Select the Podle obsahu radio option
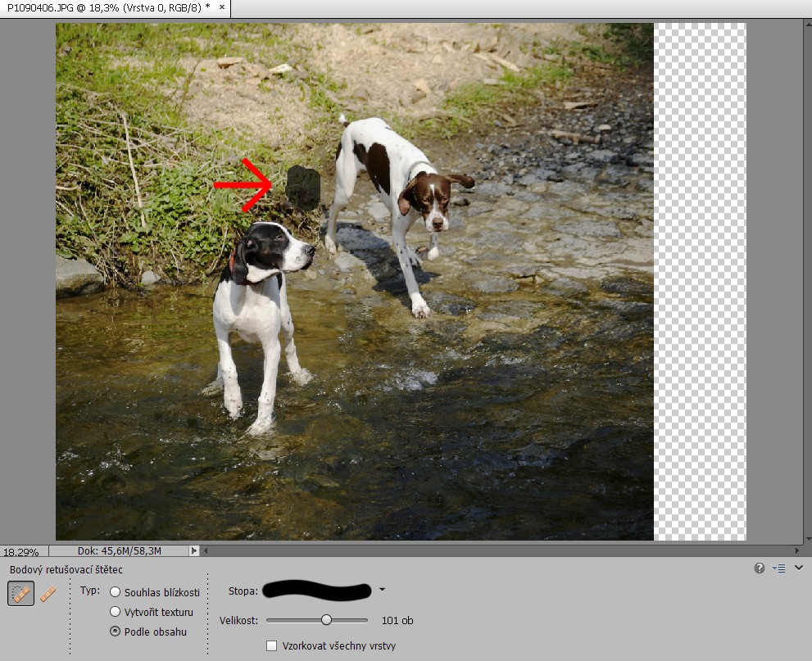 116,632
